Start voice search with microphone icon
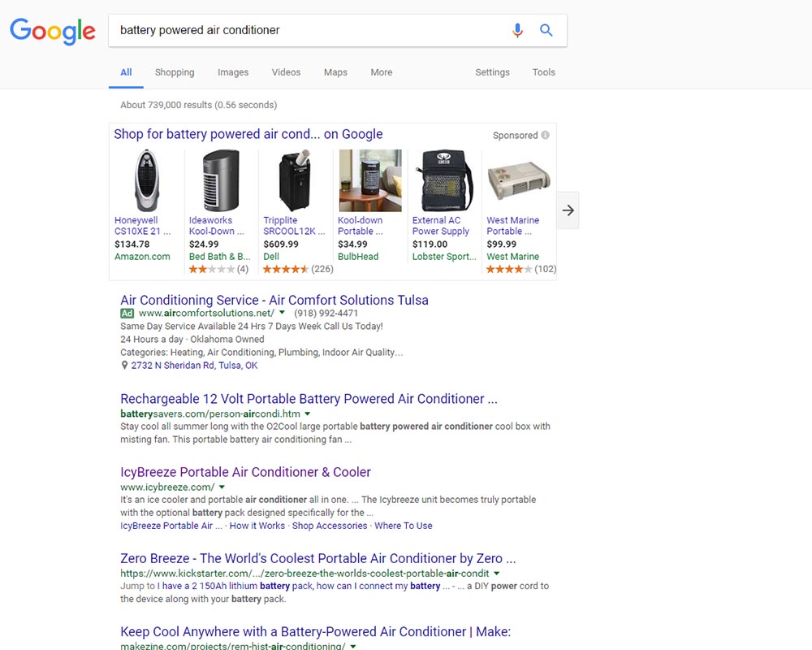The image size is (812, 650). click(x=516, y=30)
